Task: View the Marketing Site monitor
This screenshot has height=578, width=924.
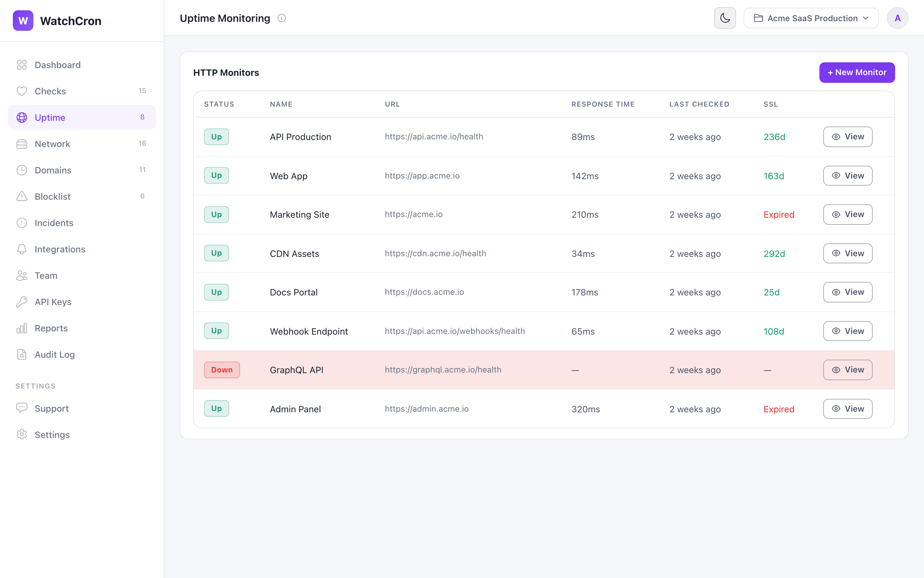Action: [x=848, y=215]
